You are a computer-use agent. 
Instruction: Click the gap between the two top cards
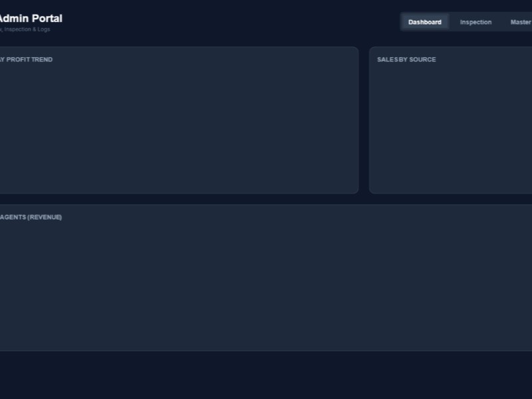tap(364, 120)
